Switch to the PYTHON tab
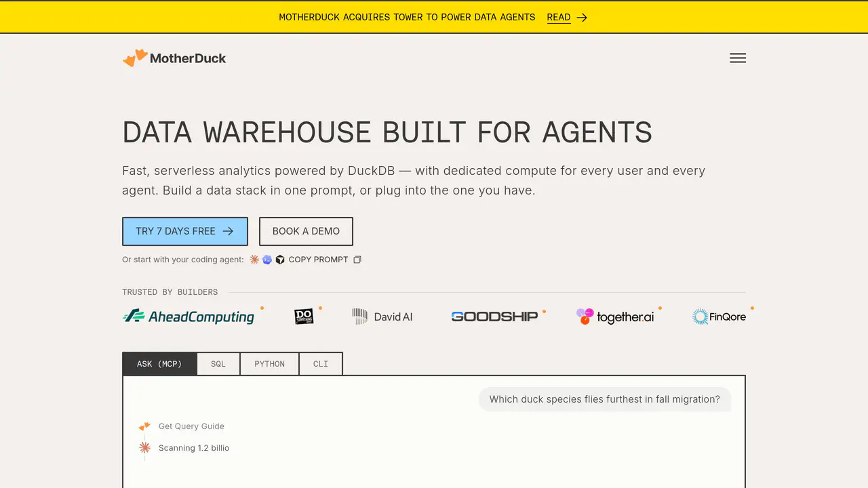 point(269,364)
